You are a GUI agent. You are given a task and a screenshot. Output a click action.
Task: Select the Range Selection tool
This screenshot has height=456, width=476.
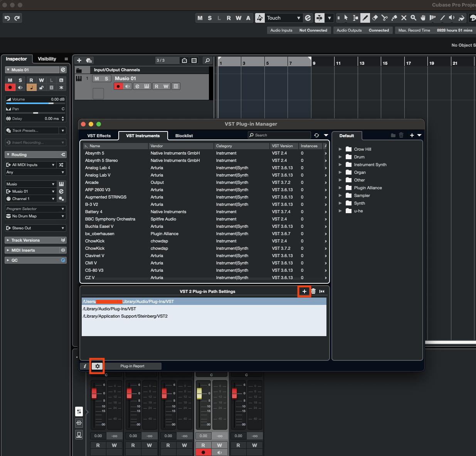[x=356, y=18]
